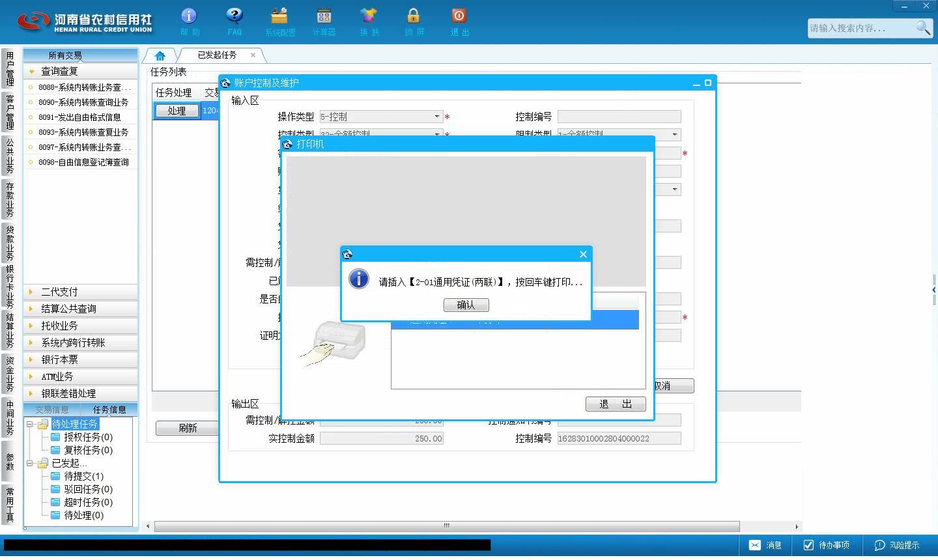Click the 所有交易 panel header

[x=80, y=55]
